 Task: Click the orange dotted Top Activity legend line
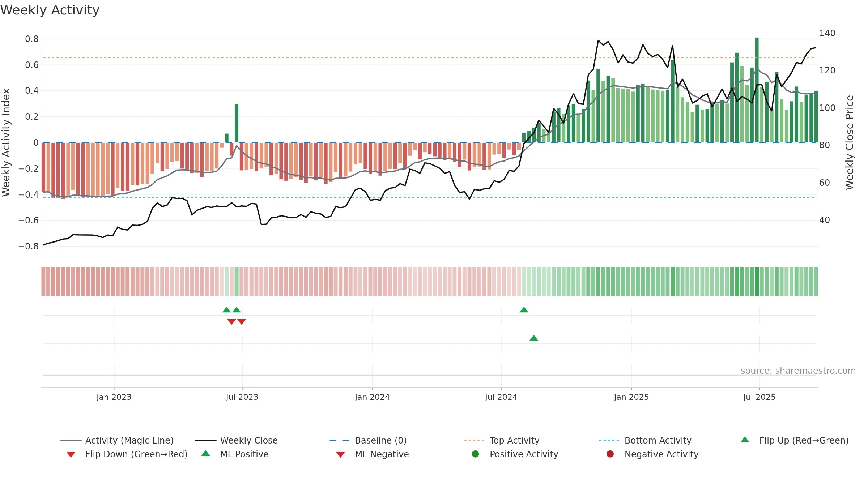tap(474, 440)
